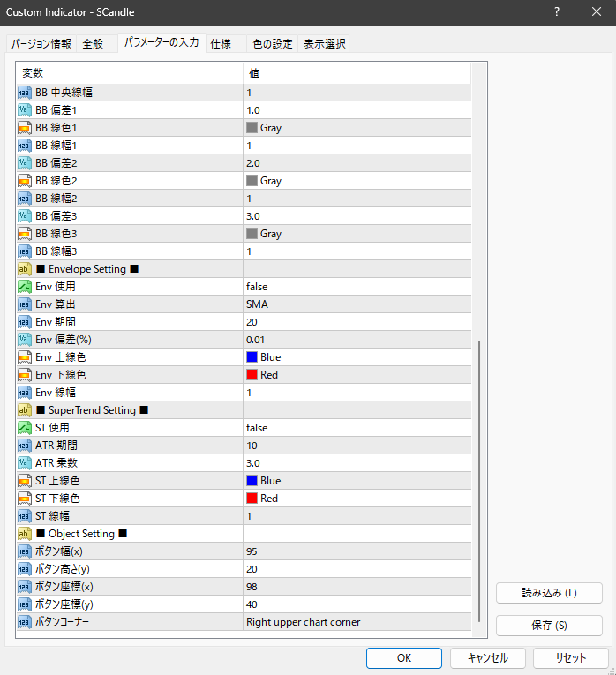This screenshot has width=616, height=675.
Task: Open the BB 線色2 Gray color dropdown
Action: click(357, 181)
